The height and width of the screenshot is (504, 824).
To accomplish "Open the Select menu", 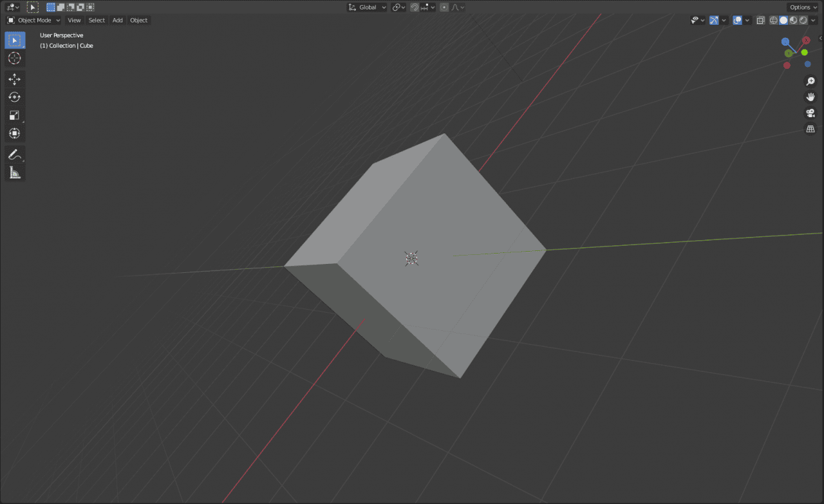I will click(97, 20).
